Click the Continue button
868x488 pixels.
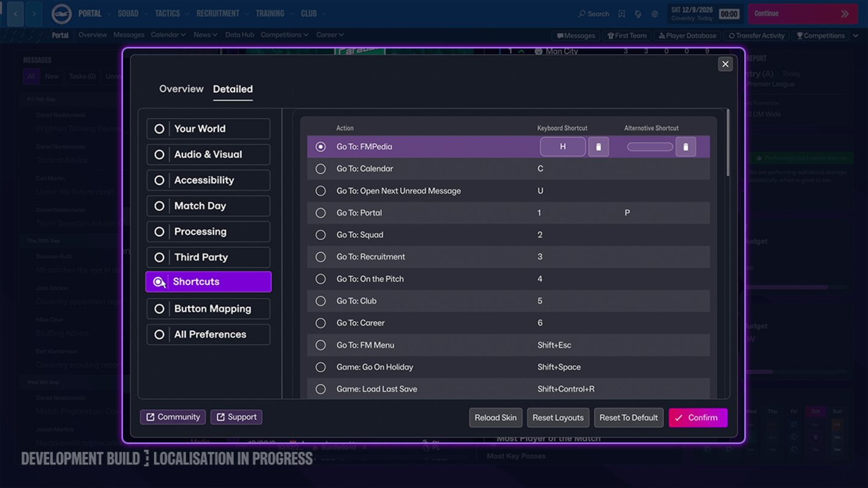pos(802,14)
